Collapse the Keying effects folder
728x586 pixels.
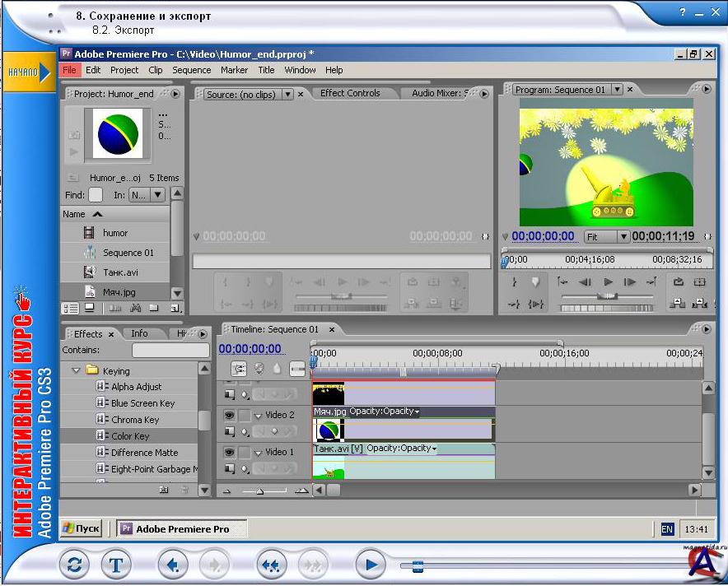click(77, 371)
